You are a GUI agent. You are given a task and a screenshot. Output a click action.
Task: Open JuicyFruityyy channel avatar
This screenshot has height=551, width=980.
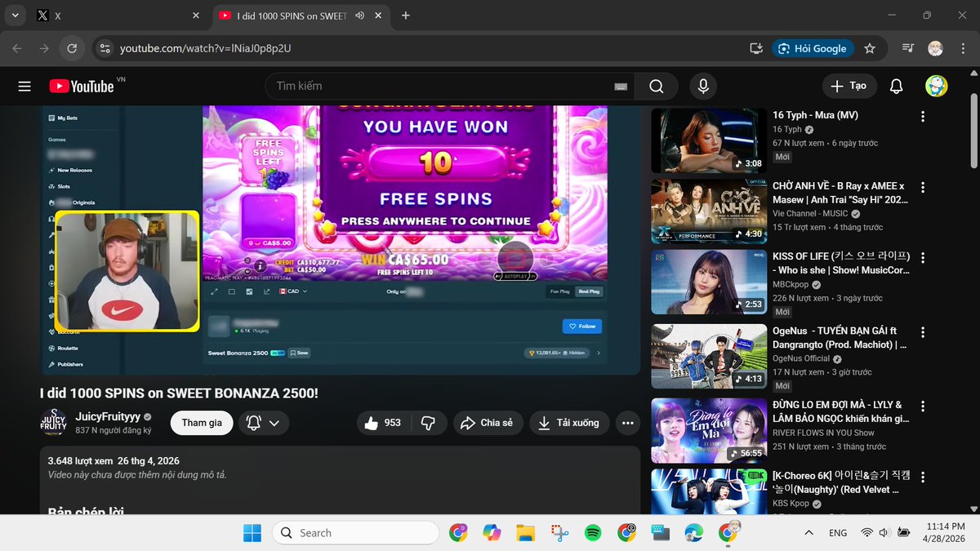[x=54, y=422]
